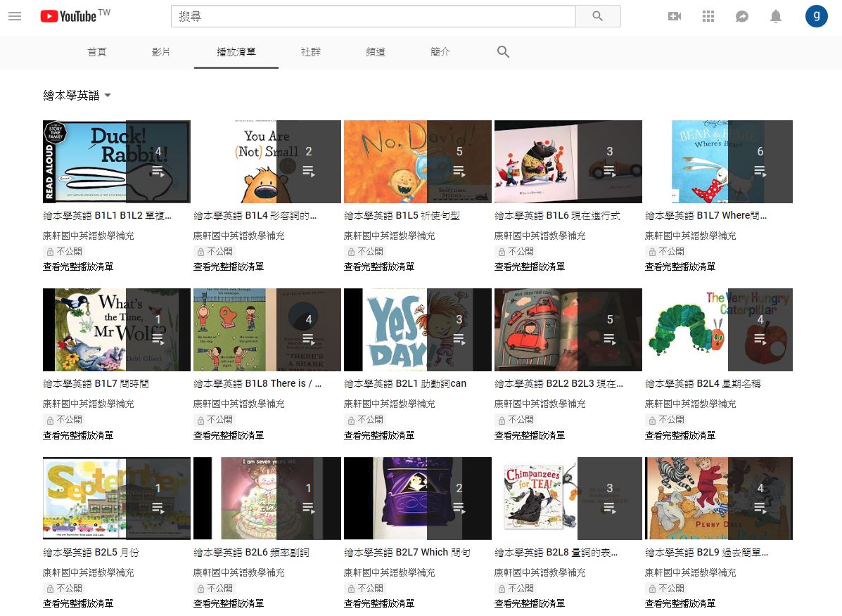The image size is (842, 616).
Task: Open playlist title 繪本學英語 B2L7 Which 問句
Action: pos(407,552)
